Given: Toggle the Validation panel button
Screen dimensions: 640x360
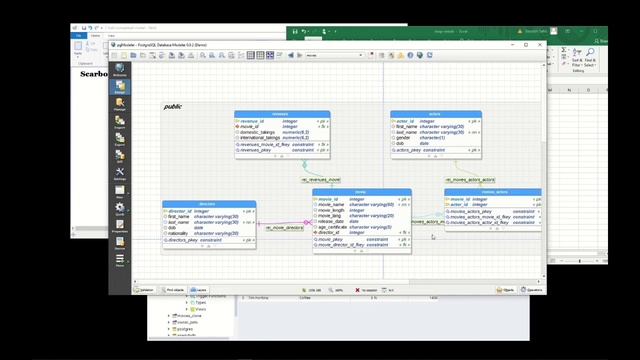Looking at the screenshot, I should [144, 290].
